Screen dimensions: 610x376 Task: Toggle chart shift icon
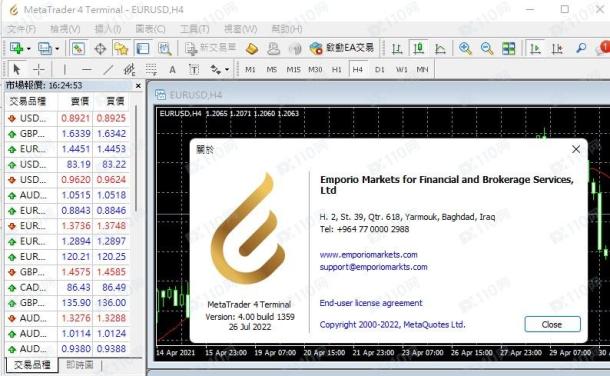tap(557, 49)
